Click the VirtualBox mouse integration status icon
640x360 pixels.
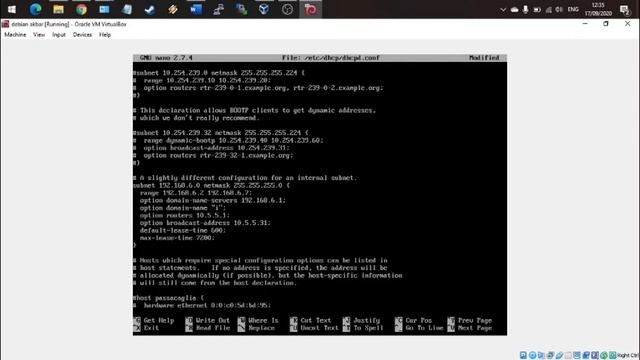603,355
